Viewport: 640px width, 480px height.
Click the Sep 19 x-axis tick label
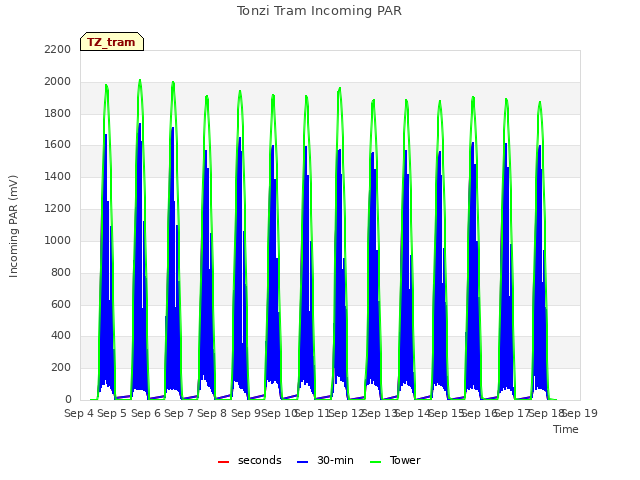[x=580, y=413]
